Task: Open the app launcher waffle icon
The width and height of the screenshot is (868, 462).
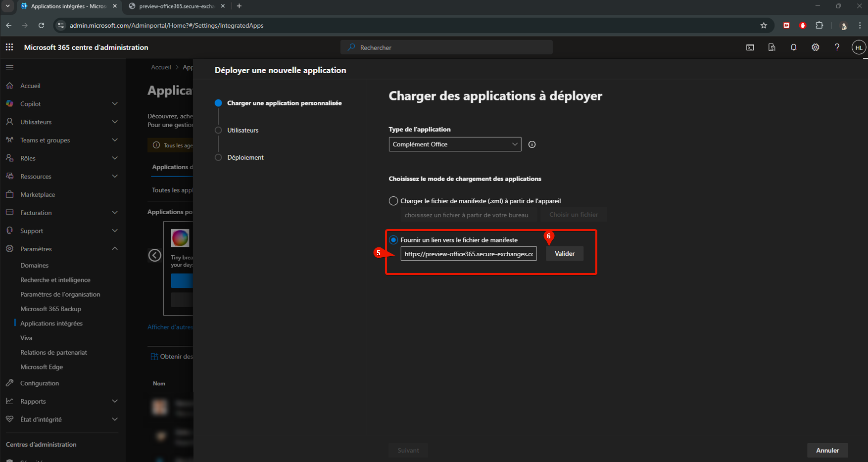Action: (9, 47)
